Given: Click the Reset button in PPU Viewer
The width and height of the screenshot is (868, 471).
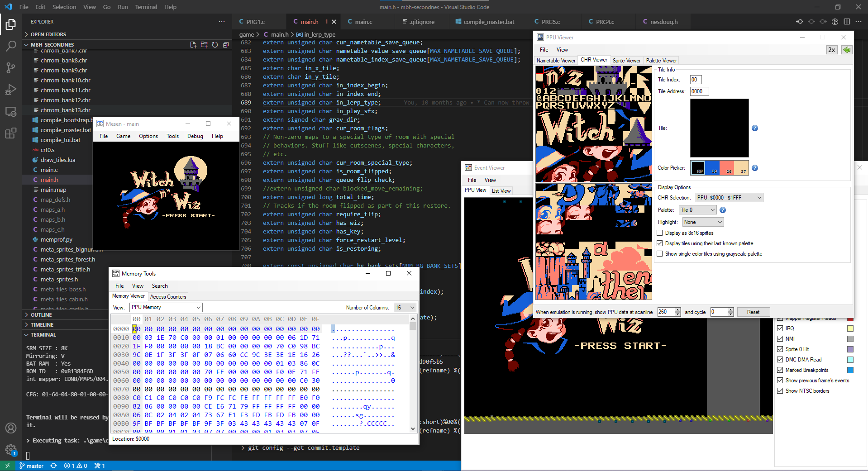Looking at the screenshot, I should click(753, 312).
